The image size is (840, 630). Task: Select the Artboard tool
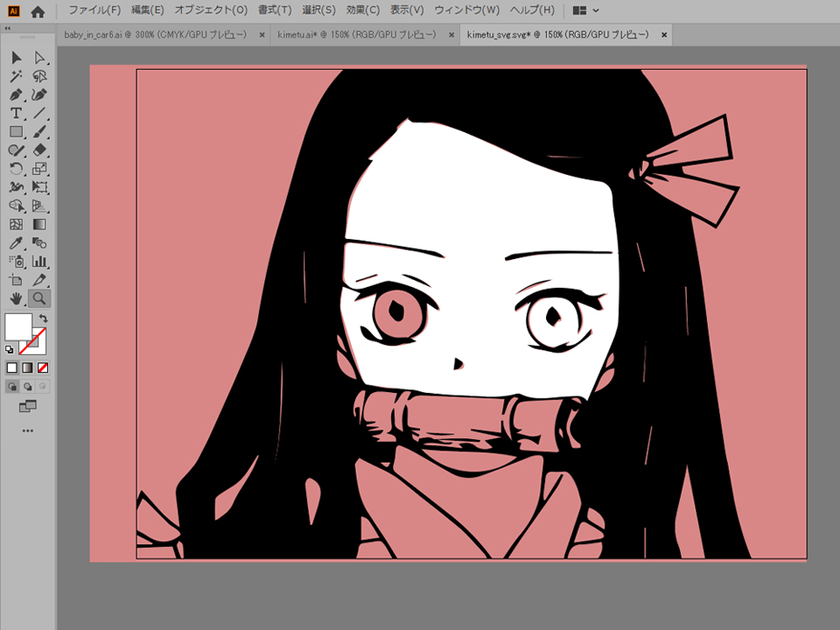[x=16, y=280]
